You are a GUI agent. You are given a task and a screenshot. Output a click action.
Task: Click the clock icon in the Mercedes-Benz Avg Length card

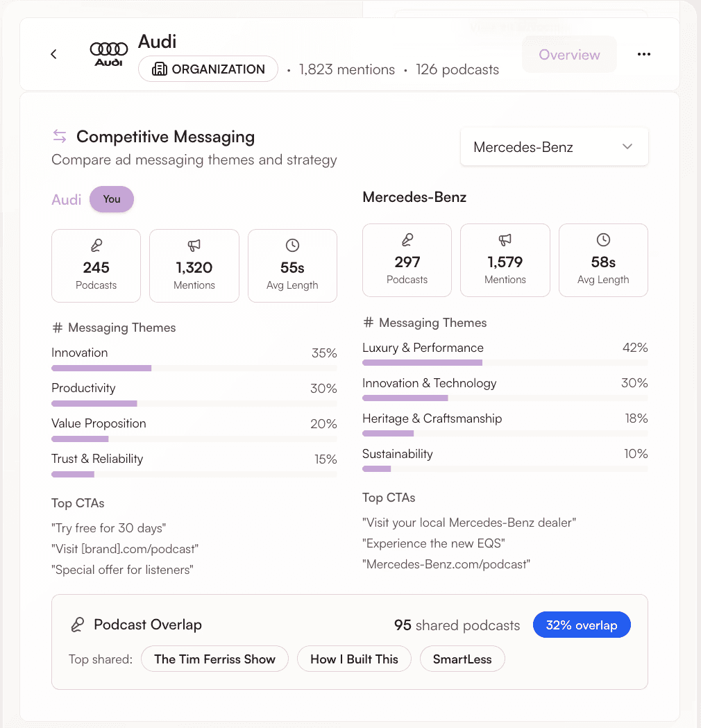[603, 239]
